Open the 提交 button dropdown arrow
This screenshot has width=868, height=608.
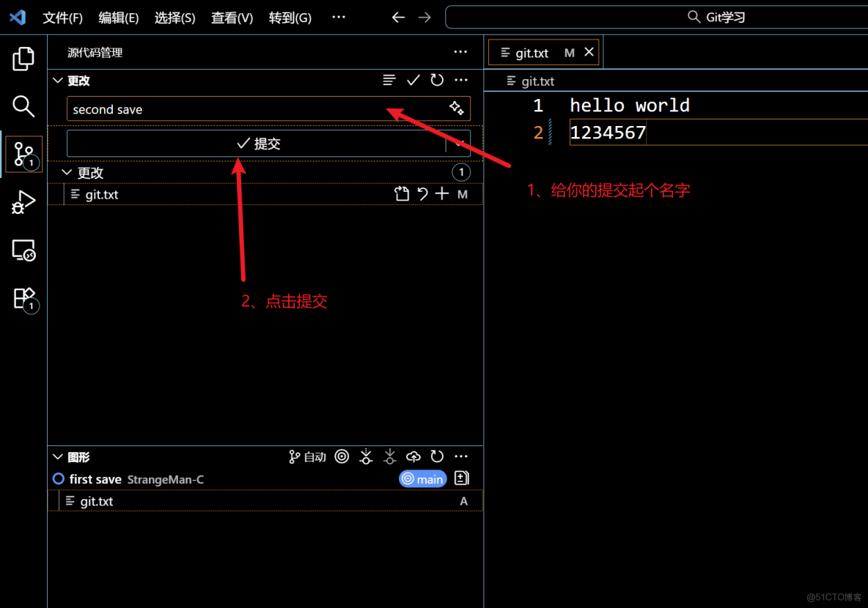(458, 143)
